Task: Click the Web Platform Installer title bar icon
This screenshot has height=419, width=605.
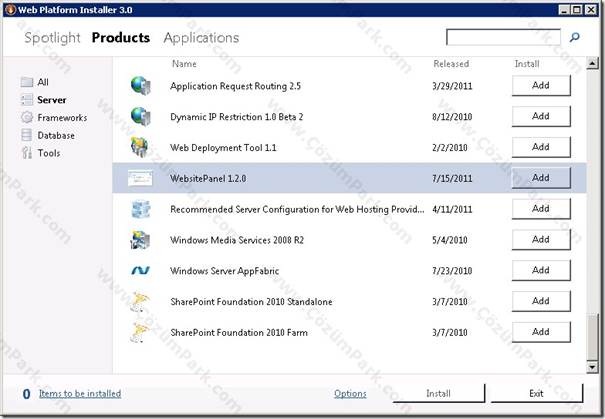Action: (x=10, y=9)
